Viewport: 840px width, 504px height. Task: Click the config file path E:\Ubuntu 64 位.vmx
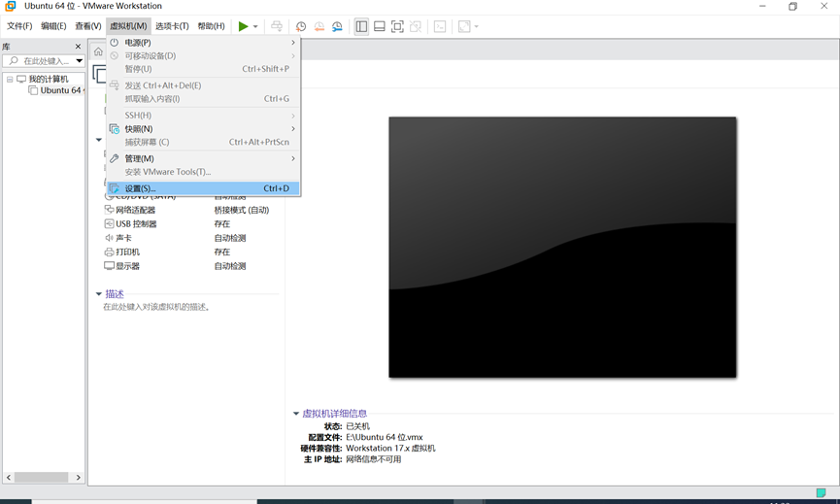click(385, 437)
